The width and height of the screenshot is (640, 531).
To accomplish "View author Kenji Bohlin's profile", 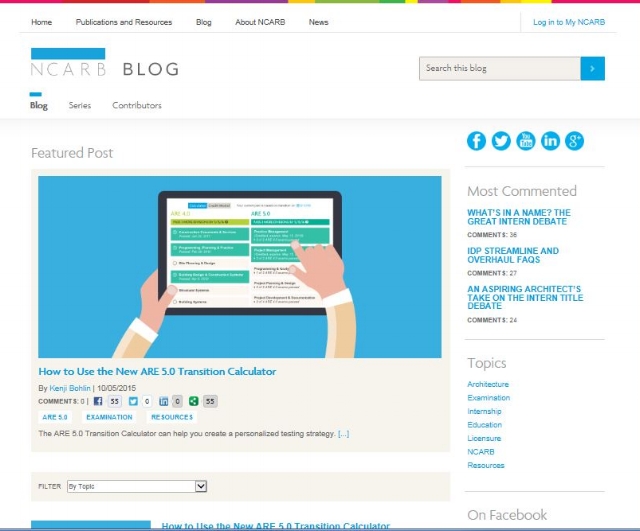I will [x=70, y=388].
